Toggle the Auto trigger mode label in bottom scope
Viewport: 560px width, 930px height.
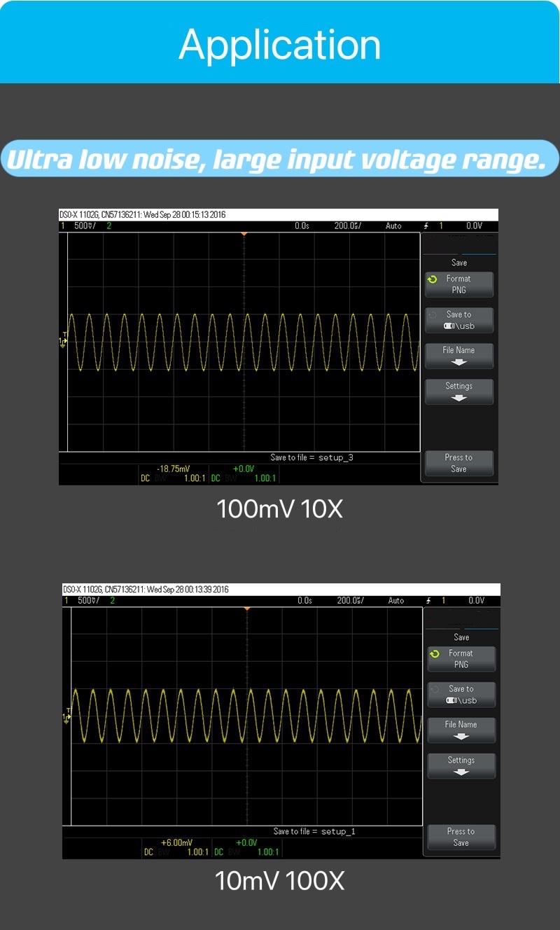(x=396, y=601)
